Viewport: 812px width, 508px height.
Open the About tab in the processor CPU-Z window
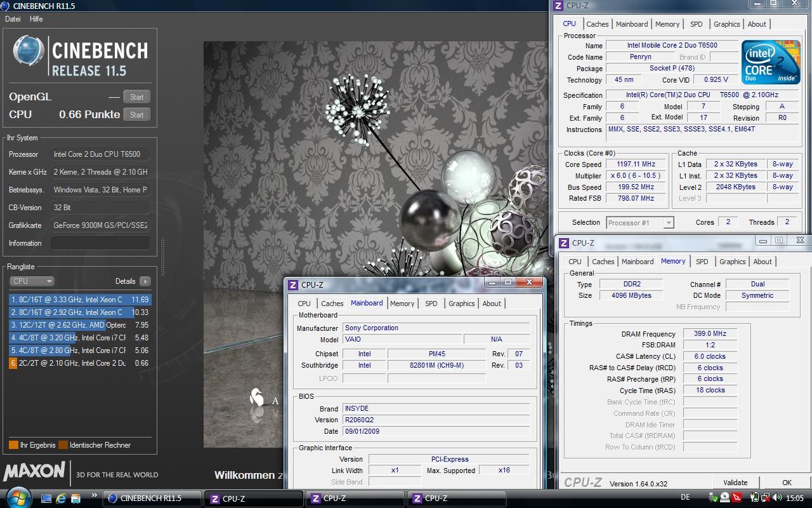coord(757,24)
